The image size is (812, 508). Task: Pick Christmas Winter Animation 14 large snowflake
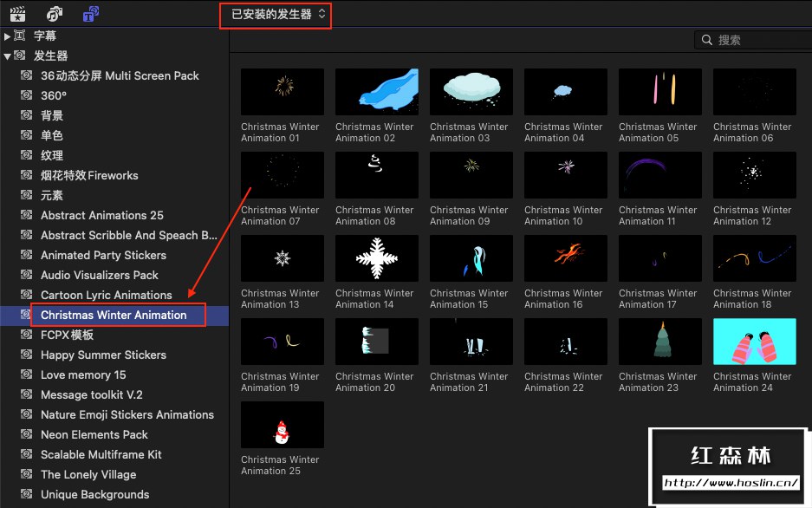click(x=376, y=258)
